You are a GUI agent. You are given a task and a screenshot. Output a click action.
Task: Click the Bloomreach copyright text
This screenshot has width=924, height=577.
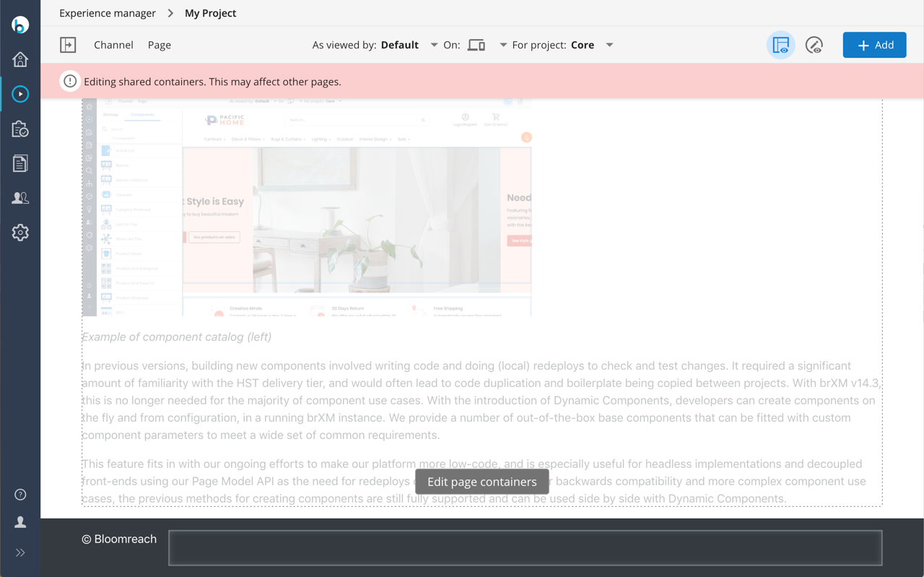click(x=119, y=539)
